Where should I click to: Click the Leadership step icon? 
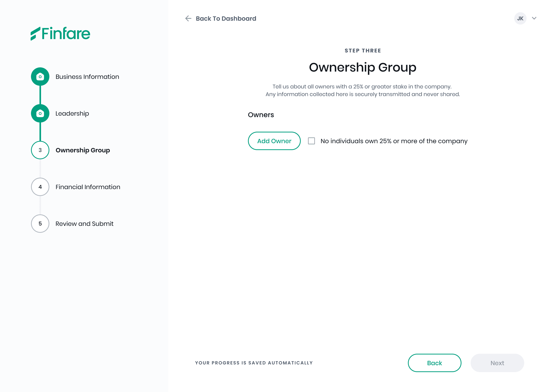40,114
